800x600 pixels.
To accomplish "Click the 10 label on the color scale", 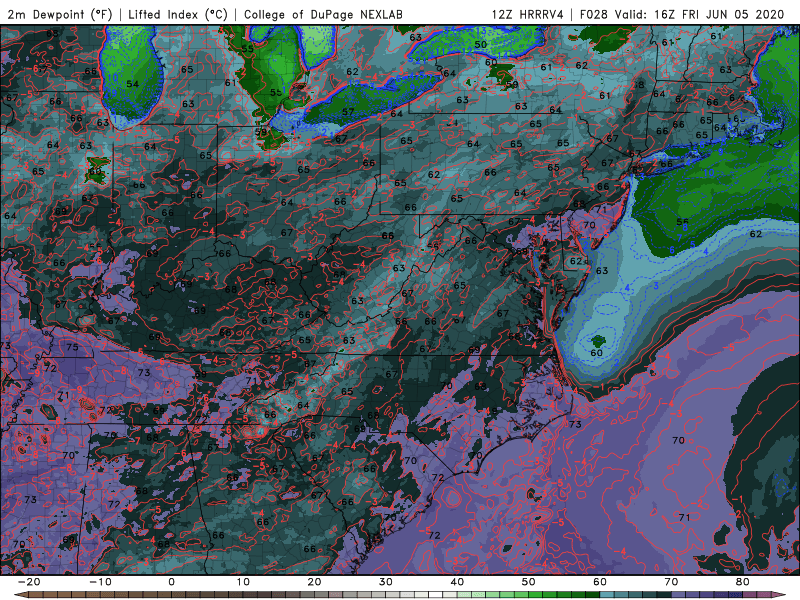I will [x=243, y=582].
